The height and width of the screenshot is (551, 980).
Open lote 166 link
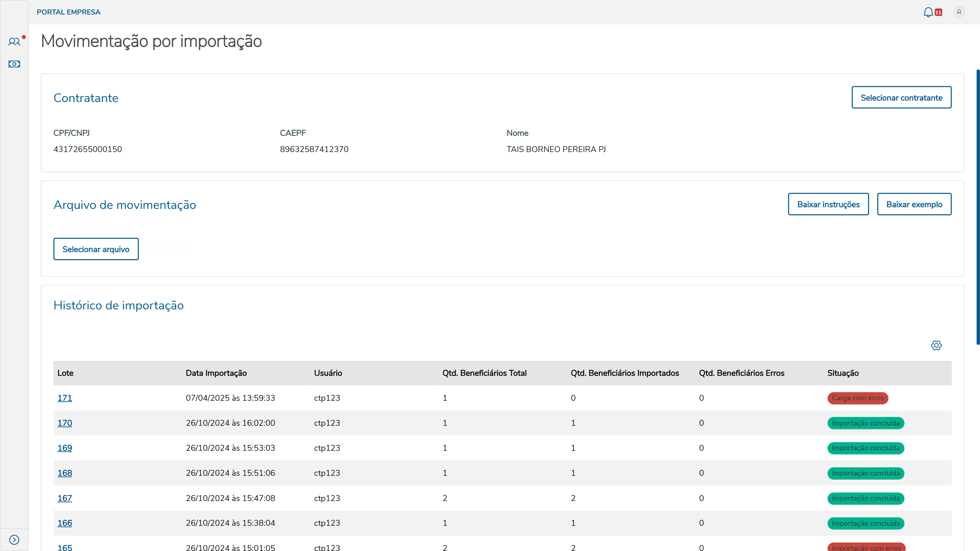(65, 523)
